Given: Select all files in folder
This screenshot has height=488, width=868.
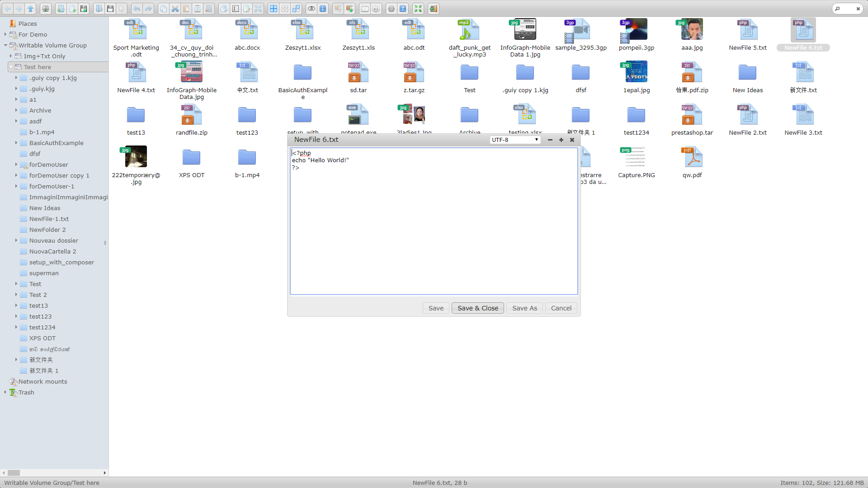Looking at the screenshot, I should tap(274, 9).
